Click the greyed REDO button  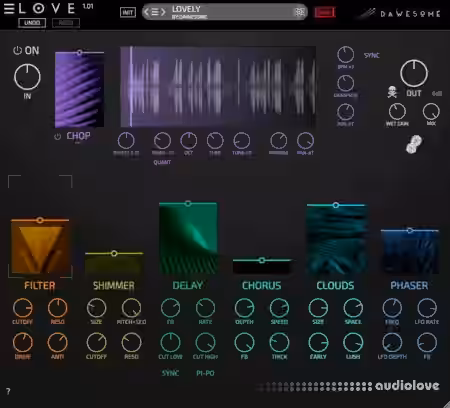(x=66, y=23)
